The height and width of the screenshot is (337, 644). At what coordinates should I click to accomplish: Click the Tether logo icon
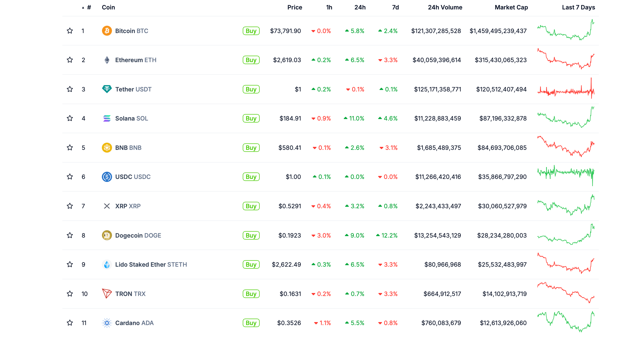click(x=107, y=89)
